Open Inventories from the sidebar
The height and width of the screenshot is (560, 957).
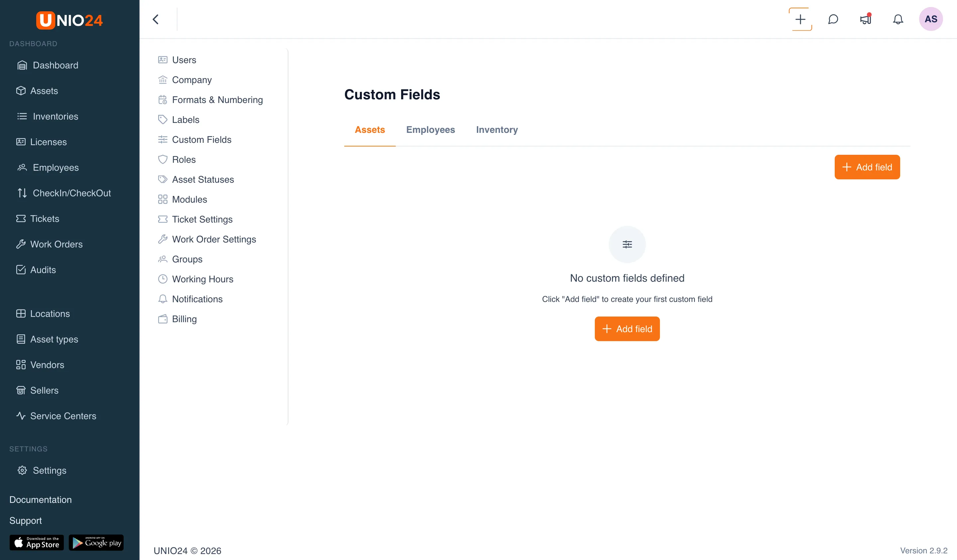(x=48, y=116)
